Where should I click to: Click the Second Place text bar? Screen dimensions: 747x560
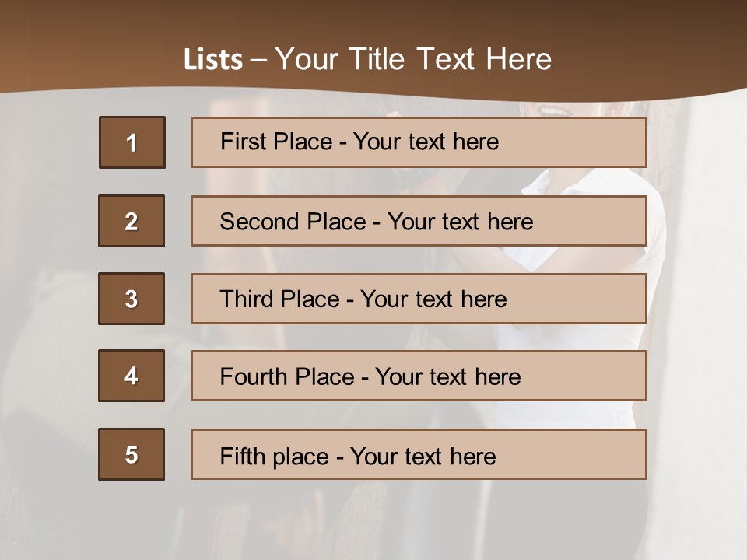(419, 221)
